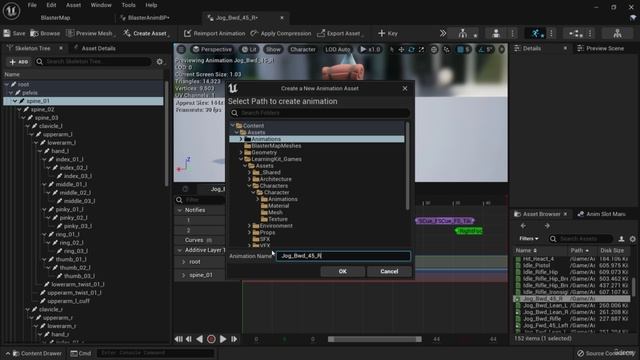Open the Tools menu
This screenshot has height=360, width=640.
tap(128, 5)
